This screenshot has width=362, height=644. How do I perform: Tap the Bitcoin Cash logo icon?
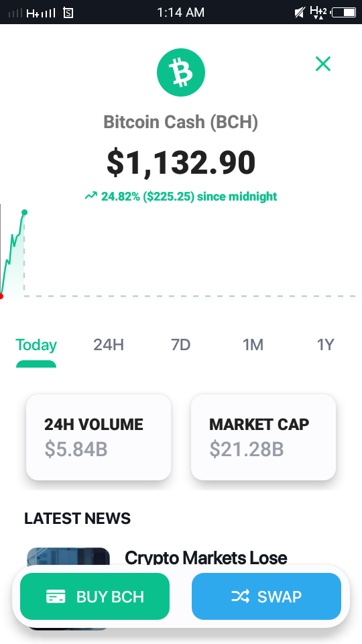coord(180,72)
